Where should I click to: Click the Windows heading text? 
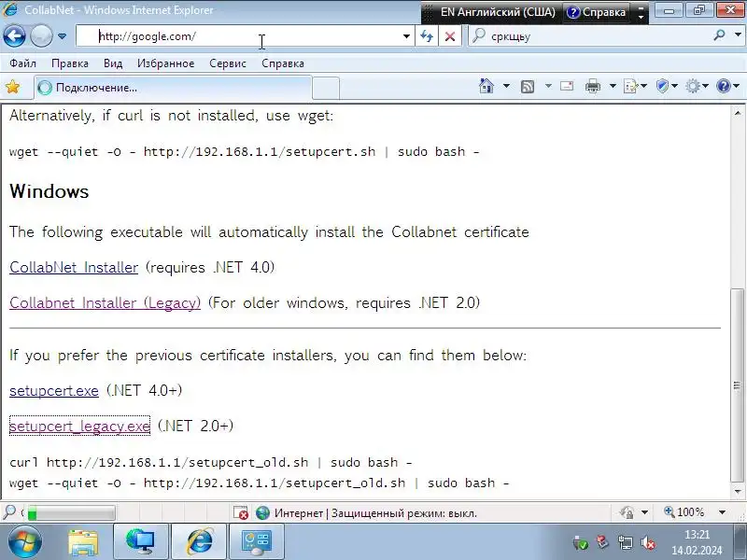(49, 191)
